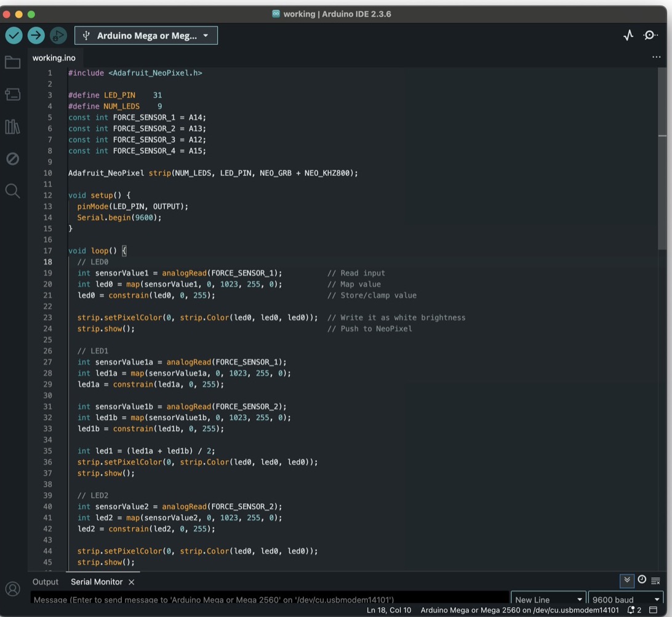
Task: Open the Serial Plotter
Action: (628, 36)
